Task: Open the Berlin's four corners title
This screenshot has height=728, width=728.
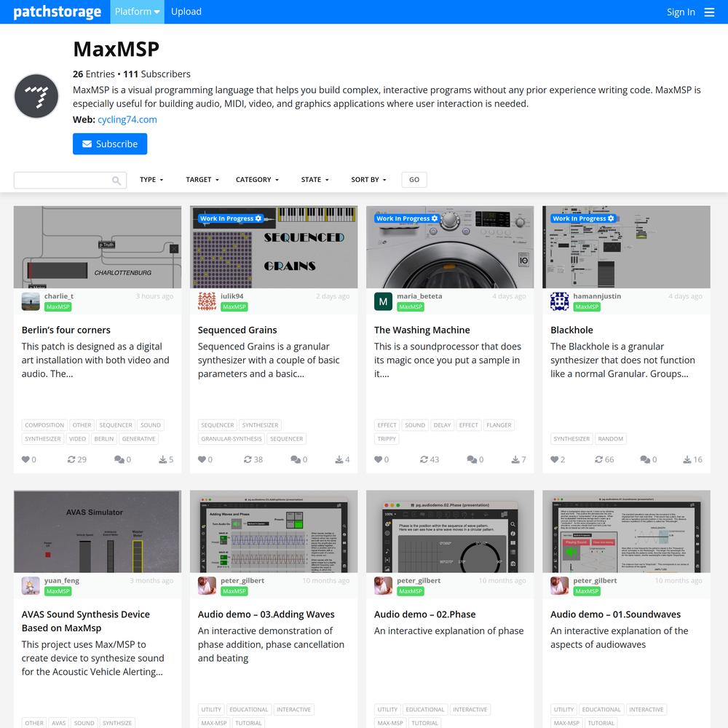Action: (x=66, y=330)
